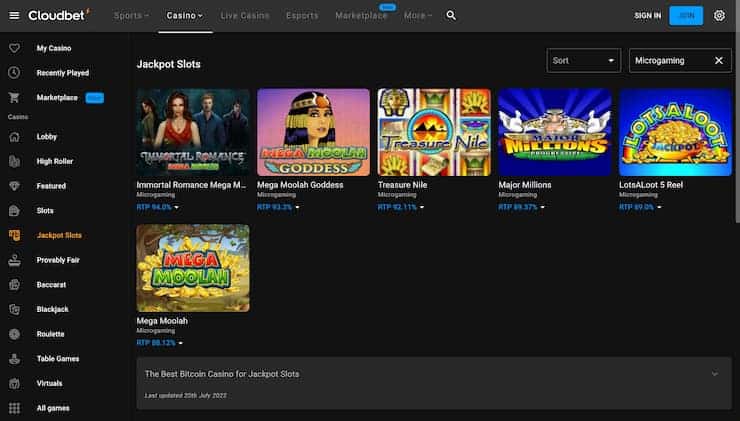
Task: Click the Table Games icon
Action: [14, 359]
